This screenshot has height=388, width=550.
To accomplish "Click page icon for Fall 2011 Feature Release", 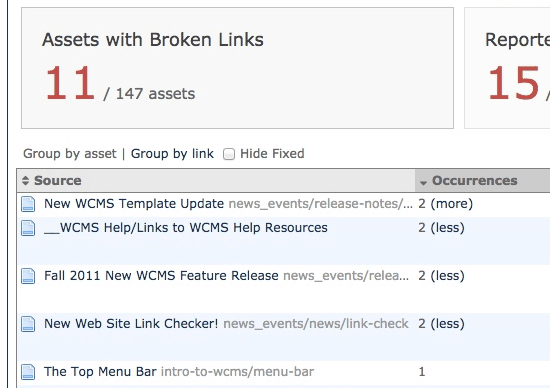I will tap(28, 276).
